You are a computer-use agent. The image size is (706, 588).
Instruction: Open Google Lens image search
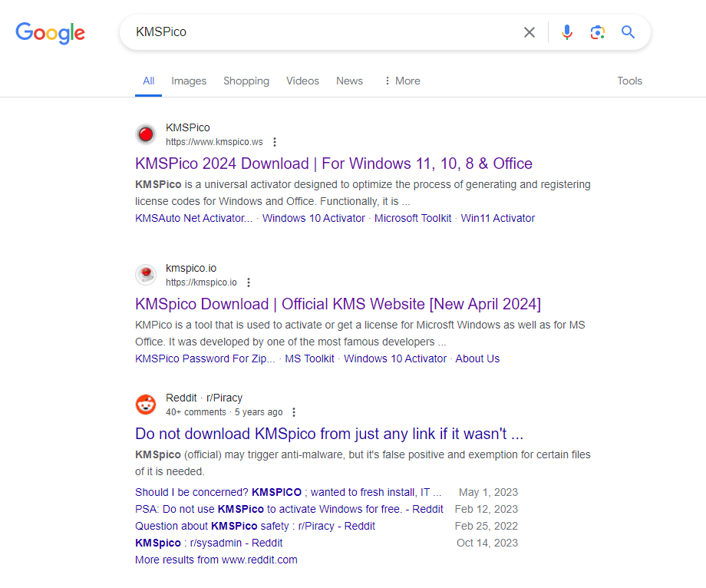tap(598, 32)
